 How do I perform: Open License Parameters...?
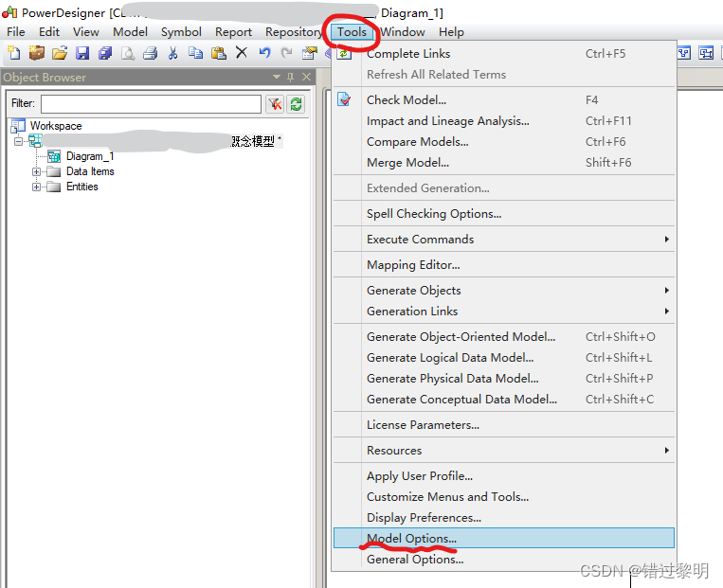point(504,425)
